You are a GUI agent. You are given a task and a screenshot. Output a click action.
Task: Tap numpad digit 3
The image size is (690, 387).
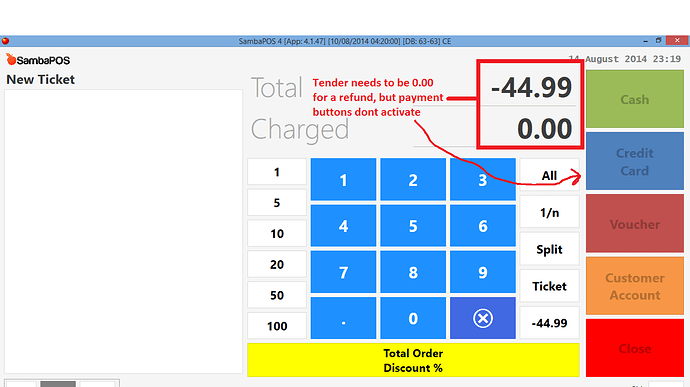483,180
